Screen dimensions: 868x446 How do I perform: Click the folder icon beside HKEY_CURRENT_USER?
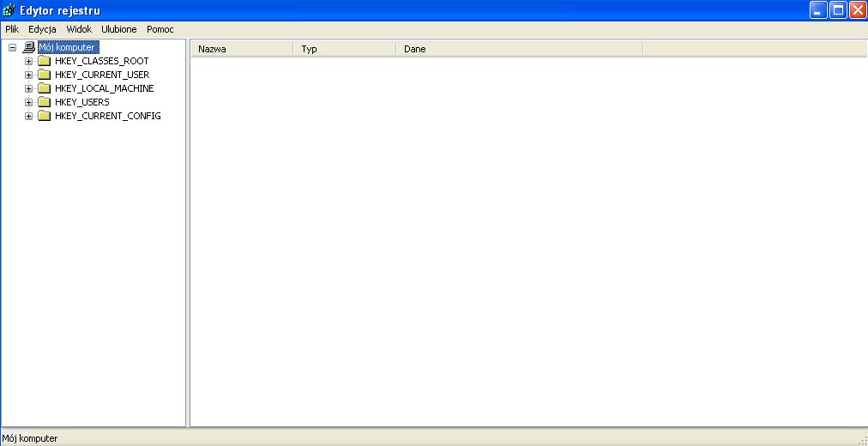click(45, 75)
